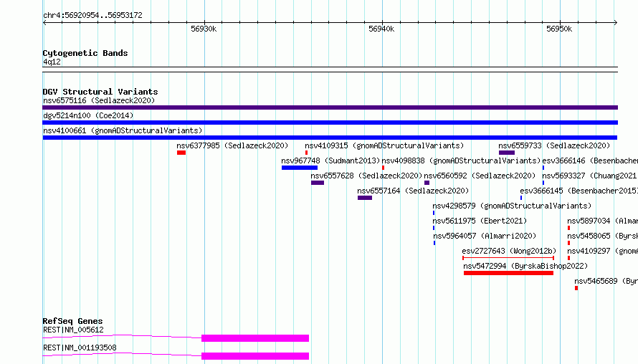Click red marker under nsv6377985
Image resolution: width=638 pixels, height=364 pixels.
click(x=181, y=153)
